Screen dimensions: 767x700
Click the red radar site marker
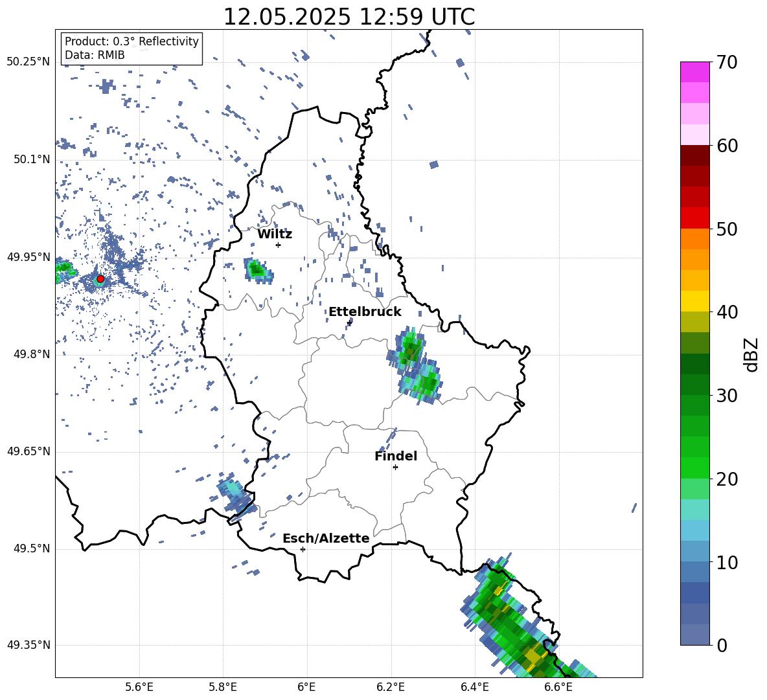tap(100, 278)
